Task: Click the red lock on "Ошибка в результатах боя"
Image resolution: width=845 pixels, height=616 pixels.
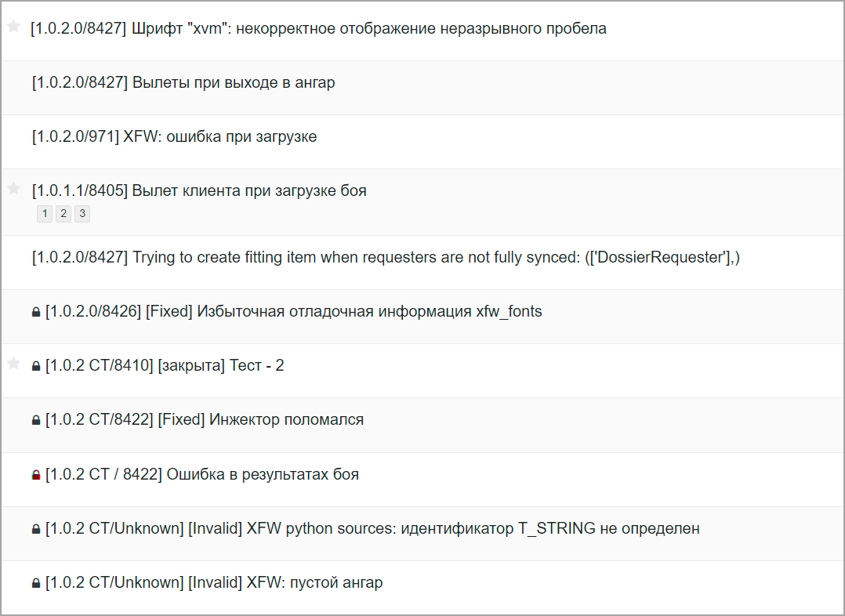Action: (x=34, y=473)
